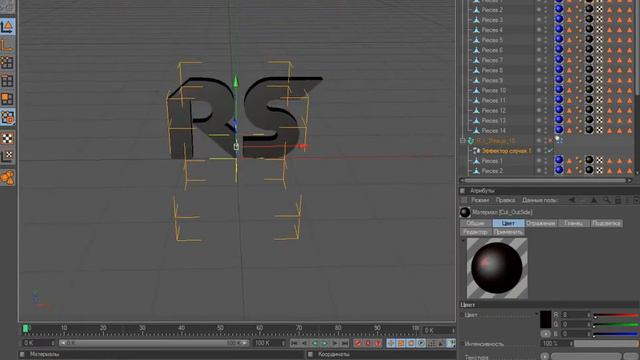Image resolution: width=640 pixels, height=360 pixels.
Task: Switch to the Общие tab
Action: click(476, 223)
